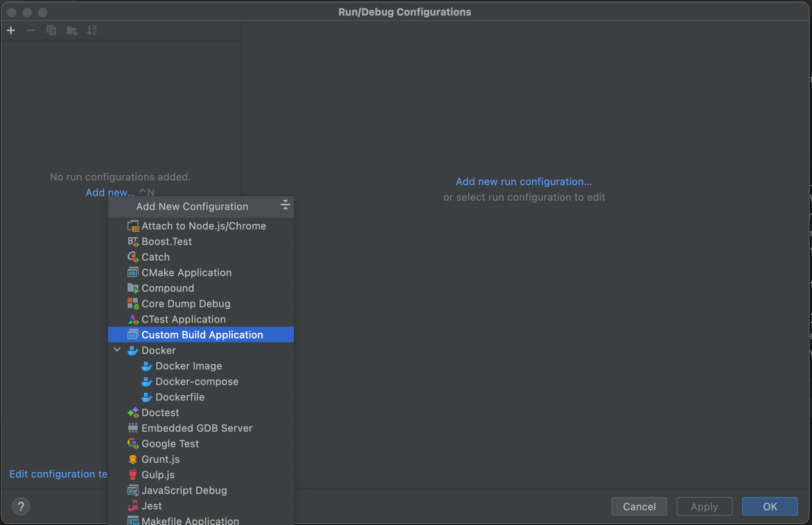Click the Cancel button

click(639, 506)
